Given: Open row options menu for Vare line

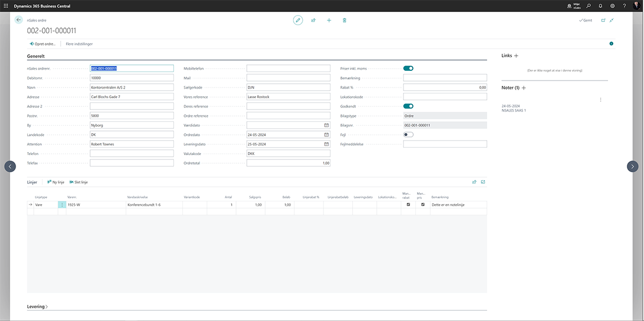Looking at the screenshot, I should [x=62, y=205].
